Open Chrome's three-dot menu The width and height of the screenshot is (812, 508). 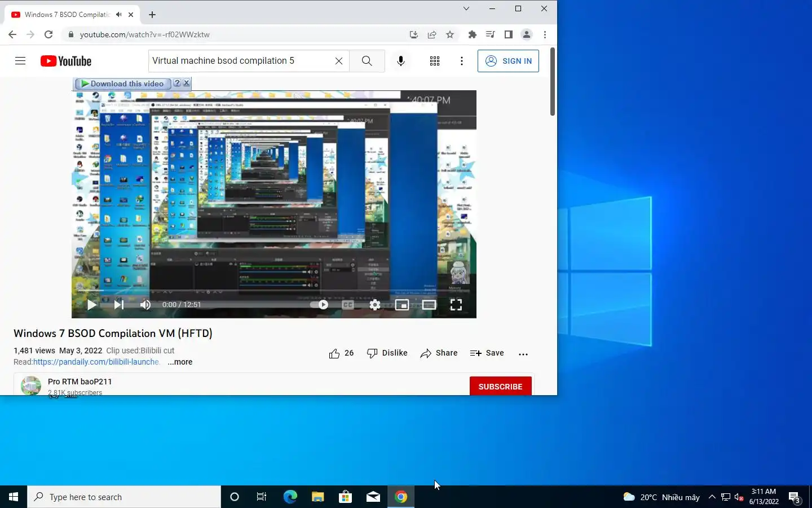545,34
